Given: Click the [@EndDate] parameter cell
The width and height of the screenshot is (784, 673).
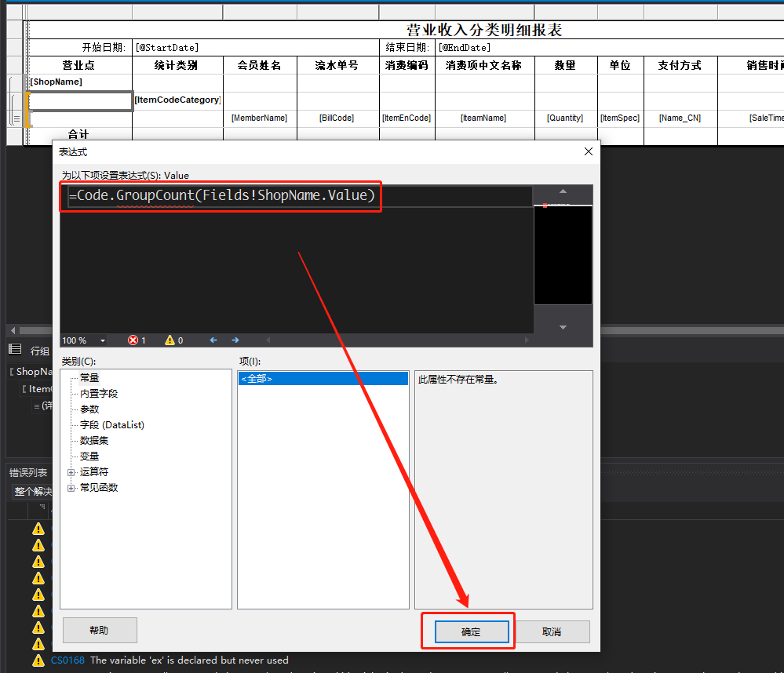Looking at the screenshot, I should click(x=610, y=48).
